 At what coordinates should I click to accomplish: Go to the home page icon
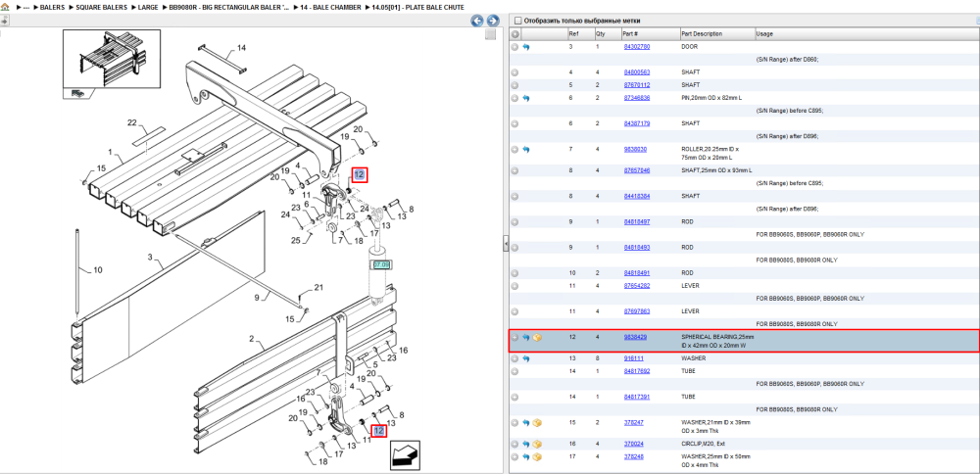pyautogui.click(x=6, y=6)
